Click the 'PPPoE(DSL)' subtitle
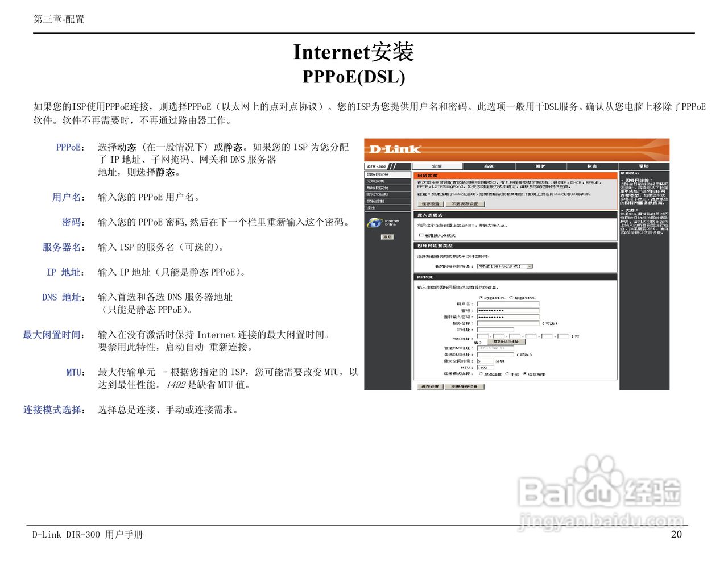Screen dimensions: 728x562 point(354,77)
